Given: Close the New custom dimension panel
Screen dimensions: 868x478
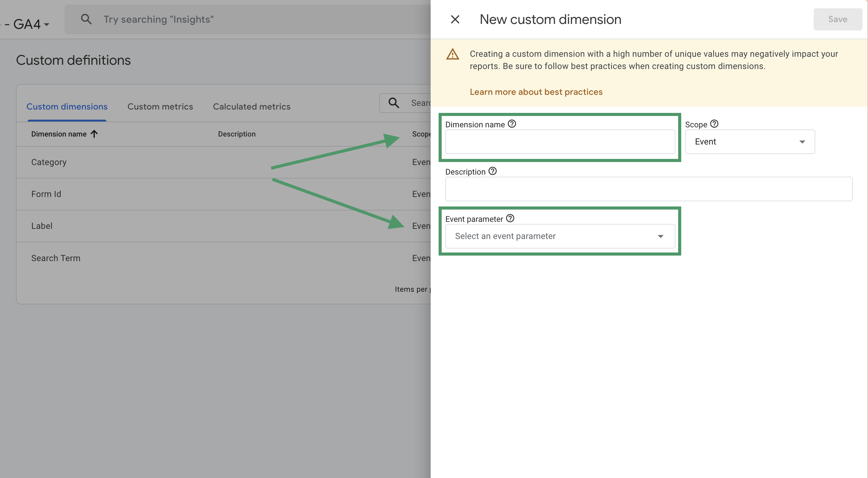Looking at the screenshot, I should [455, 19].
